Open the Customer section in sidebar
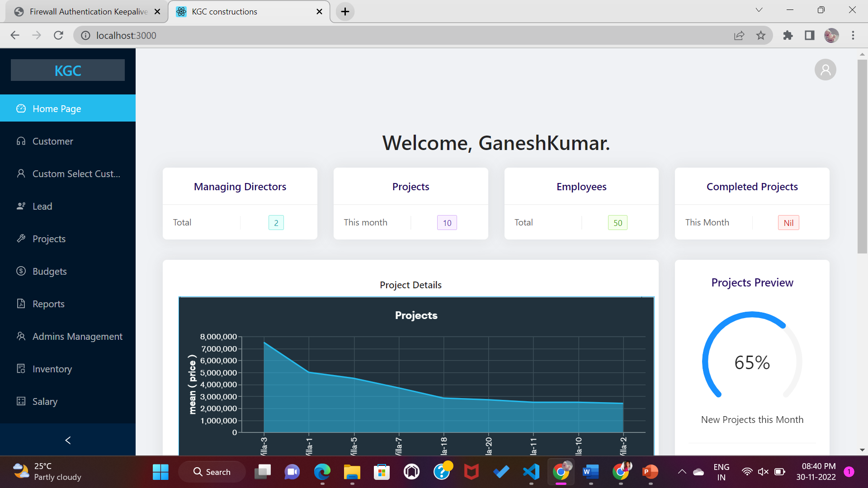This screenshot has width=868, height=488. click(52, 141)
